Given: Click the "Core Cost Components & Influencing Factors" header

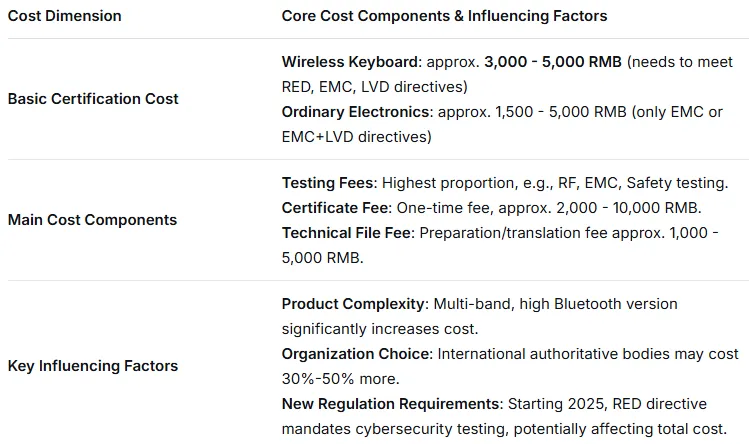Looking at the screenshot, I should [x=444, y=16].
